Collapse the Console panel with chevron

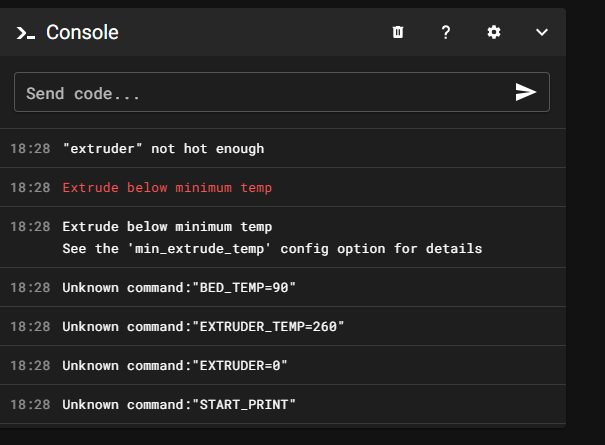(542, 32)
